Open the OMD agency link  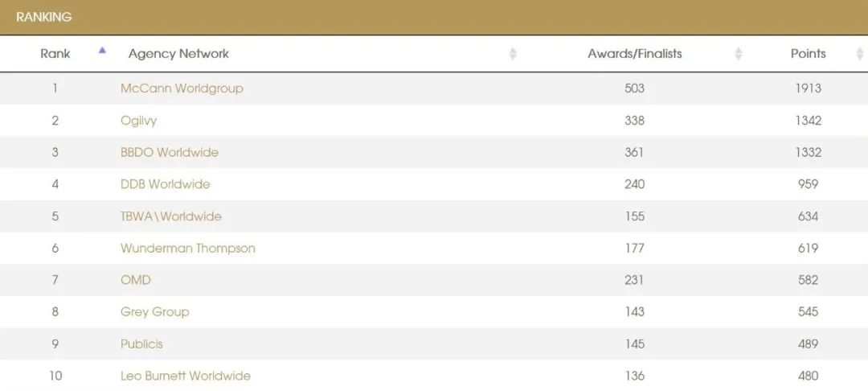pyautogui.click(x=136, y=280)
